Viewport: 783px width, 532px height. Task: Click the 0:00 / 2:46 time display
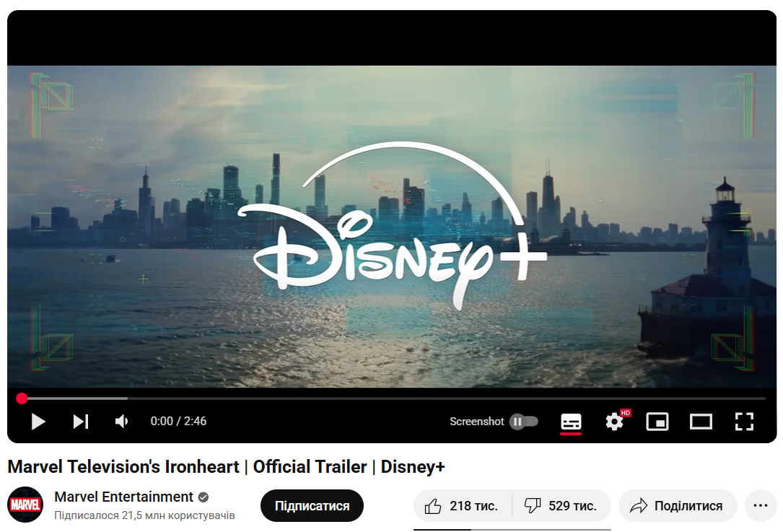pyautogui.click(x=178, y=422)
